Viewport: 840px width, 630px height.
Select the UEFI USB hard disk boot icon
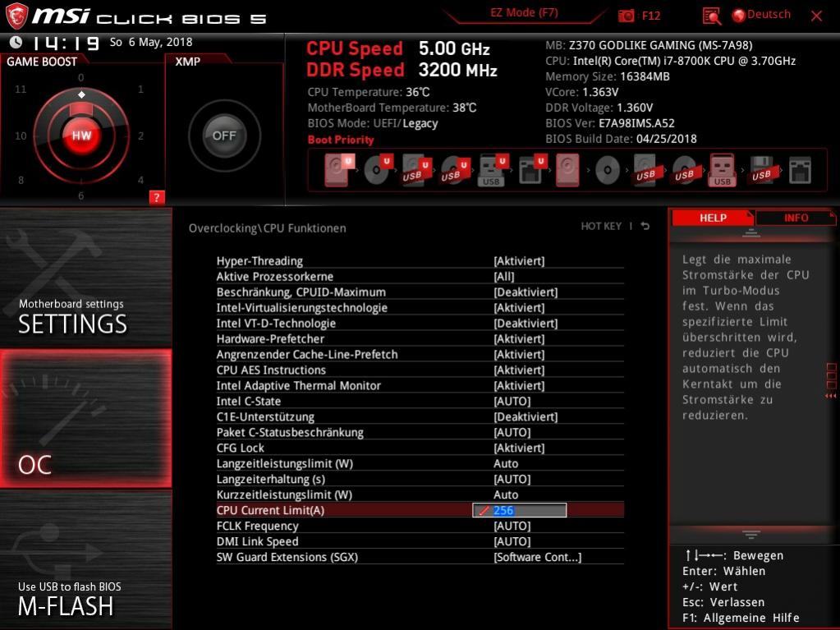(417, 170)
